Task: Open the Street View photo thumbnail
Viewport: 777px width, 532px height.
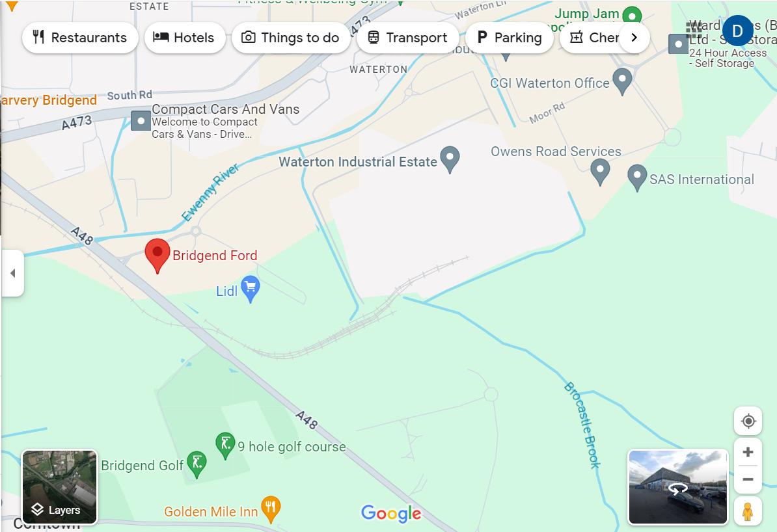Action: point(678,487)
